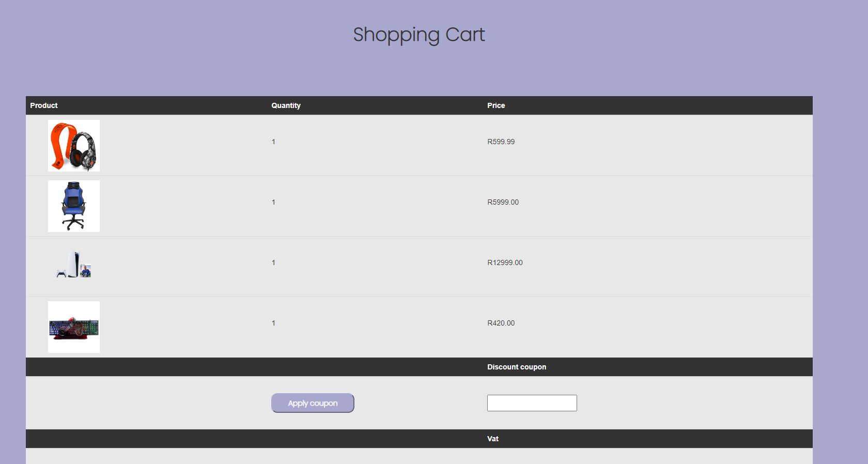Click the Discount coupon heading
Image resolution: width=868 pixels, height=464 pixels.
pos(517,367)
